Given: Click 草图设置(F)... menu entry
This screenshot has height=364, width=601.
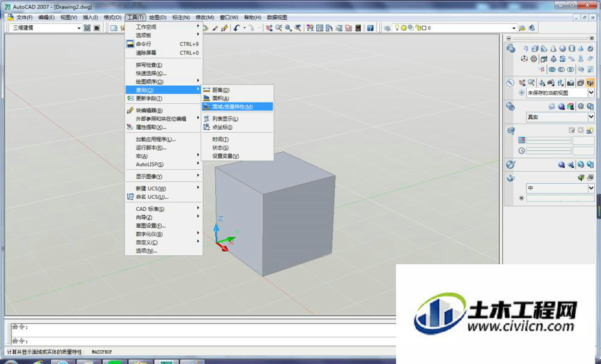Looking at the screenshot, I should [x=163, y=226].
